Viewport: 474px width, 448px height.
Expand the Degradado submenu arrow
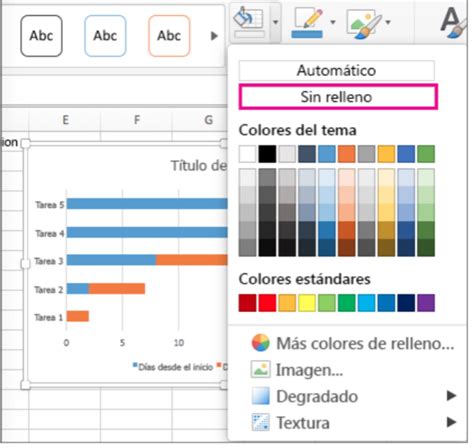coord(451,396)
